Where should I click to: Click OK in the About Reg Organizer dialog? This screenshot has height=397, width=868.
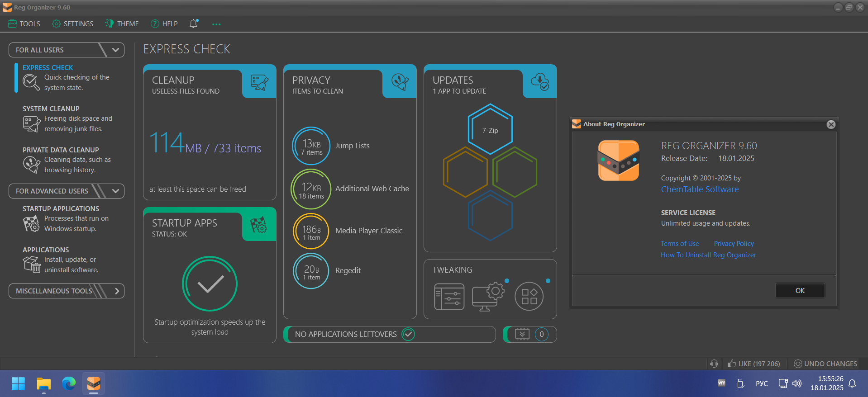[800, 290]
